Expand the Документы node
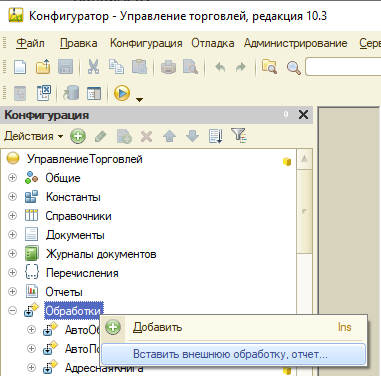This screenshot has height=376, width=381. [x=12, y=235]
